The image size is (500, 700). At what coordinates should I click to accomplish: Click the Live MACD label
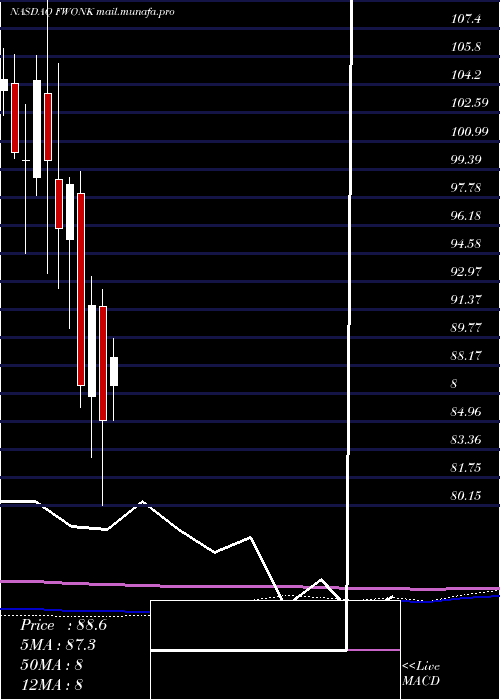click(x=421, y=673)
